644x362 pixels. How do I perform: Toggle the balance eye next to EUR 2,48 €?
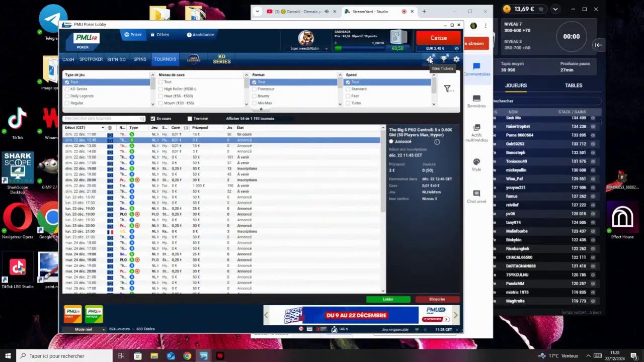[456, 49]
